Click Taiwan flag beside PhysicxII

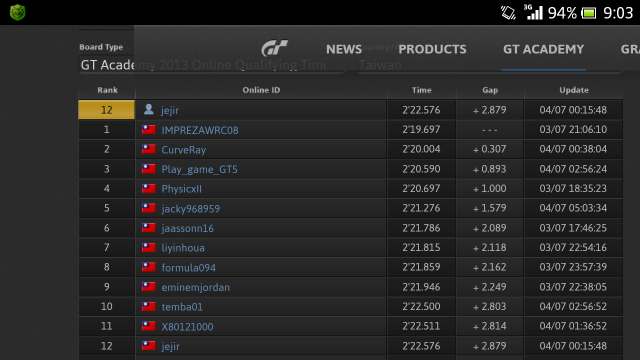coord(149,189)
